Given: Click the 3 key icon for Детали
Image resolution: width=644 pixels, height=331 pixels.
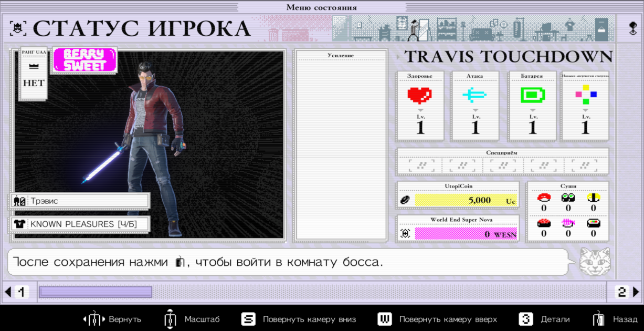Looking at the screenshot, I should (x=526, y=319).
